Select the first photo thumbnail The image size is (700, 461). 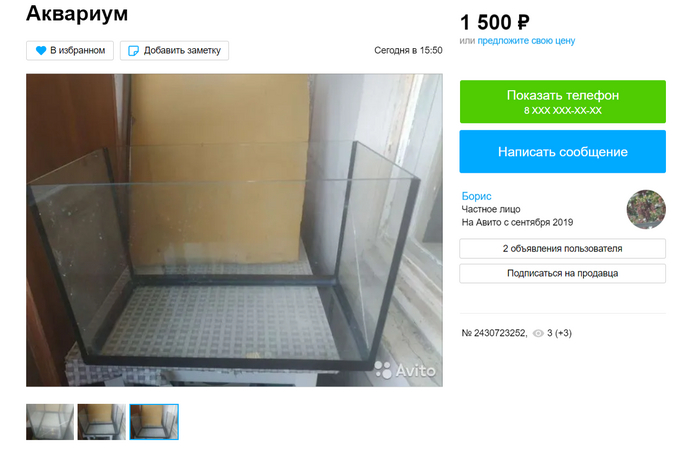[x=50, y=422]
